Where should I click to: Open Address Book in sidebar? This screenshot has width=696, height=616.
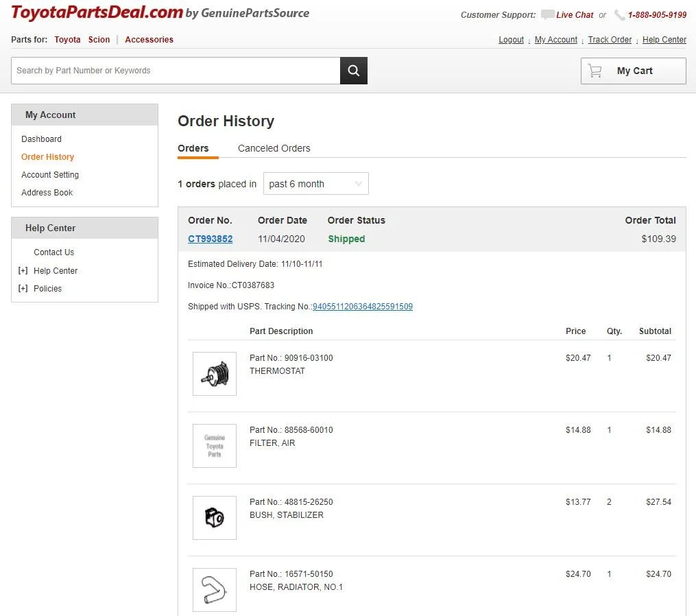click(47, 192)
